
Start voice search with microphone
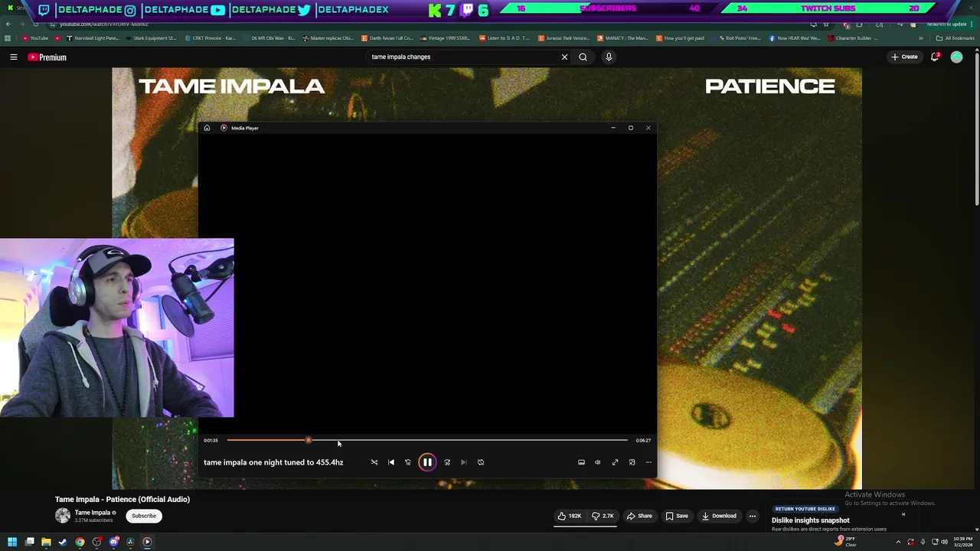click(x=609, y=57)
